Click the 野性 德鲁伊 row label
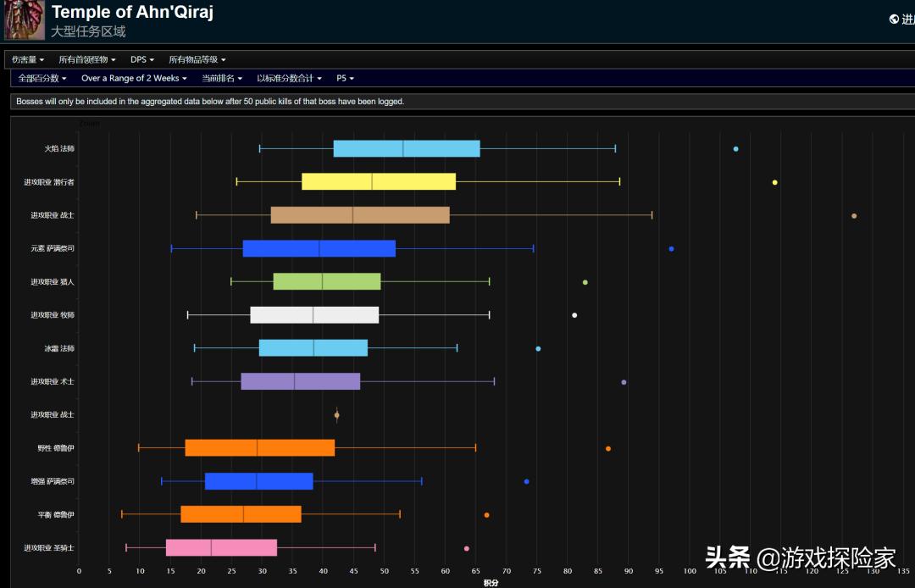915x588 pixels. point(55,448)
